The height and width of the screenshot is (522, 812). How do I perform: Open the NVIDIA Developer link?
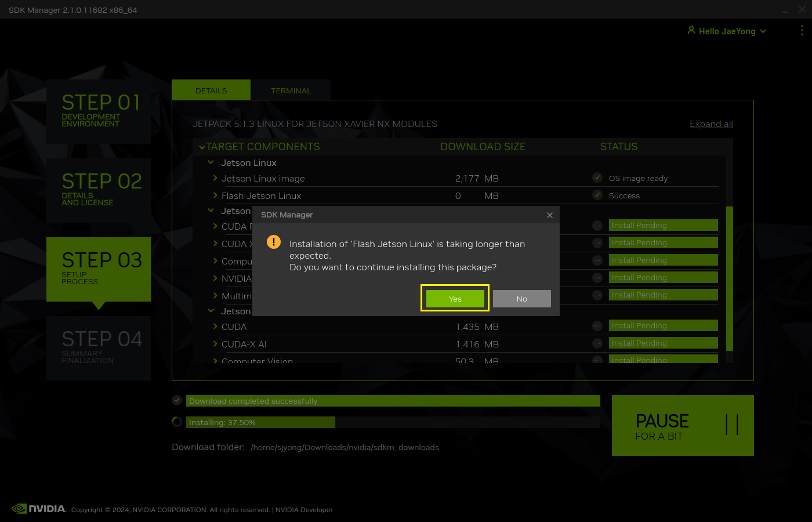point(304,510)
